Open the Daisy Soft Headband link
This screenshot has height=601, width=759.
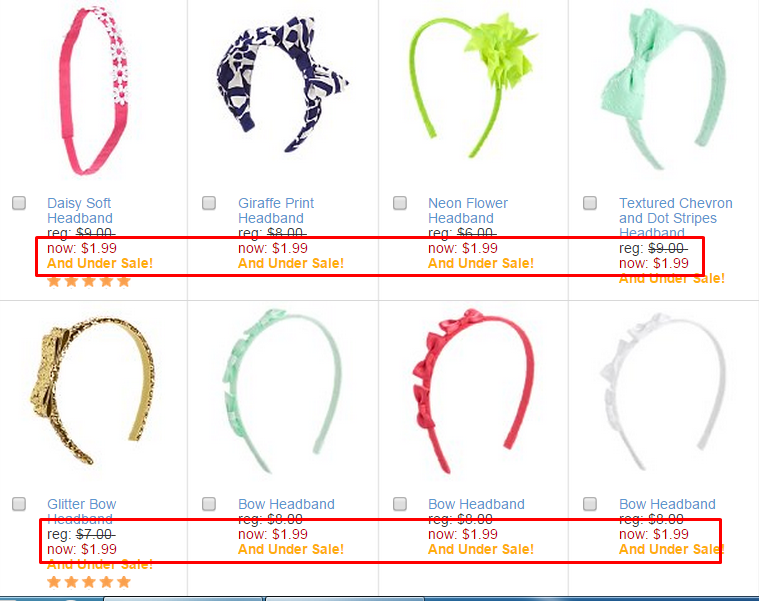(79, 210)
